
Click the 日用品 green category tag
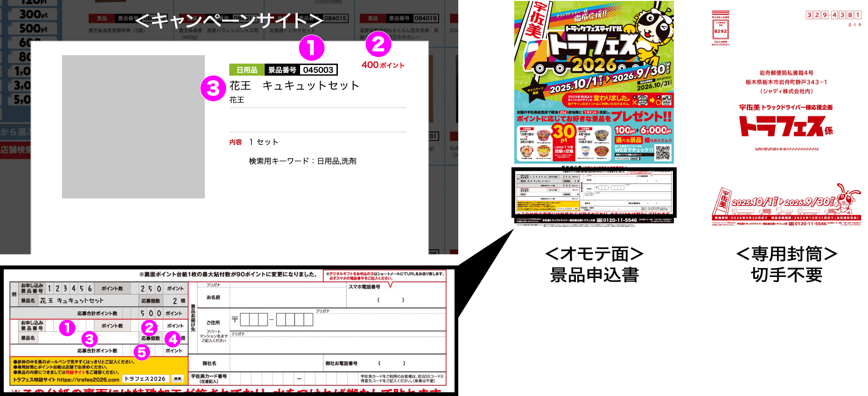(x=246, y=70)
